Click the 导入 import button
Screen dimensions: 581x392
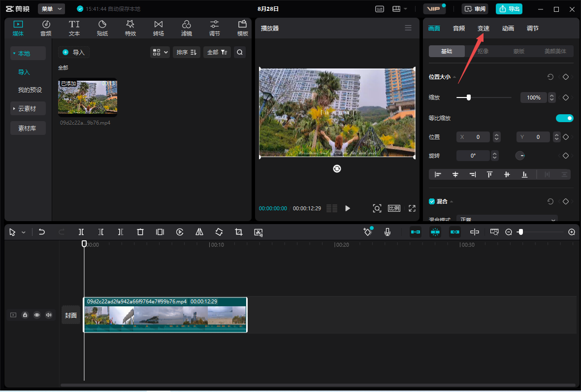[74, 52]
